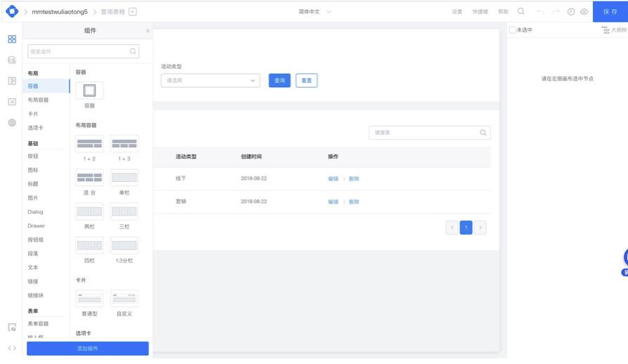The height and width of the screenshot is (364, 628).
Task: Click the breadcrumb chevron before mmtestwuliaotong5
Action: click(x=26, y=12)
